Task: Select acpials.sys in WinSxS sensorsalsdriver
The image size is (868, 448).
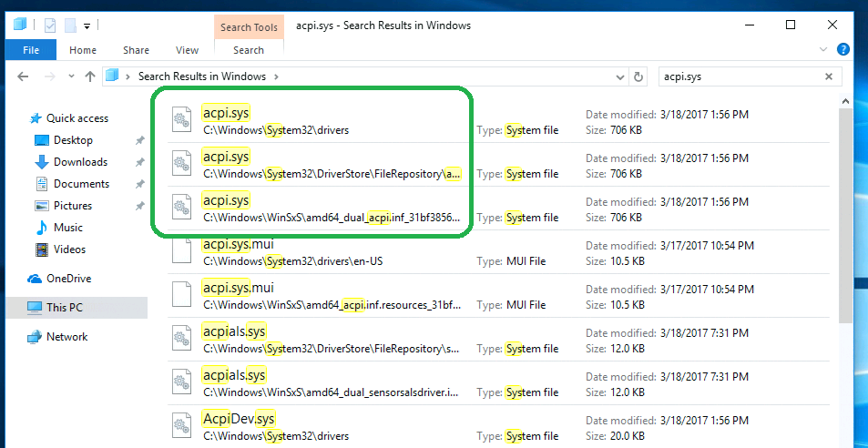Action: coord(498,383)
